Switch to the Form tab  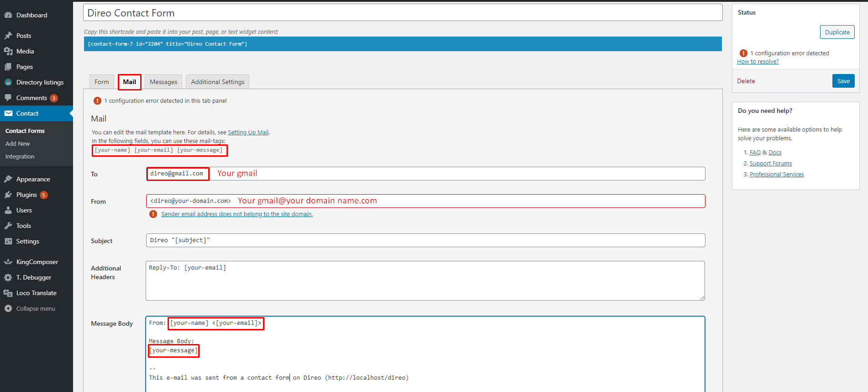[102, 82]
